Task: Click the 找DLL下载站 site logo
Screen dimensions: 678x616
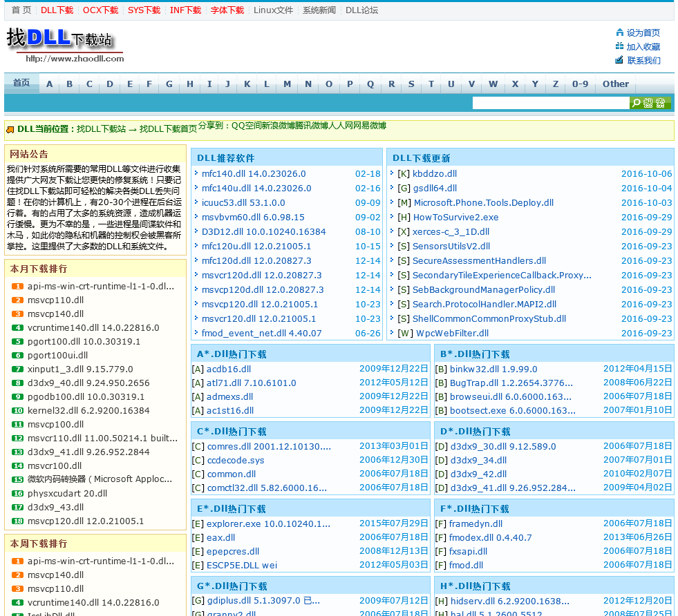Action: 65,45
